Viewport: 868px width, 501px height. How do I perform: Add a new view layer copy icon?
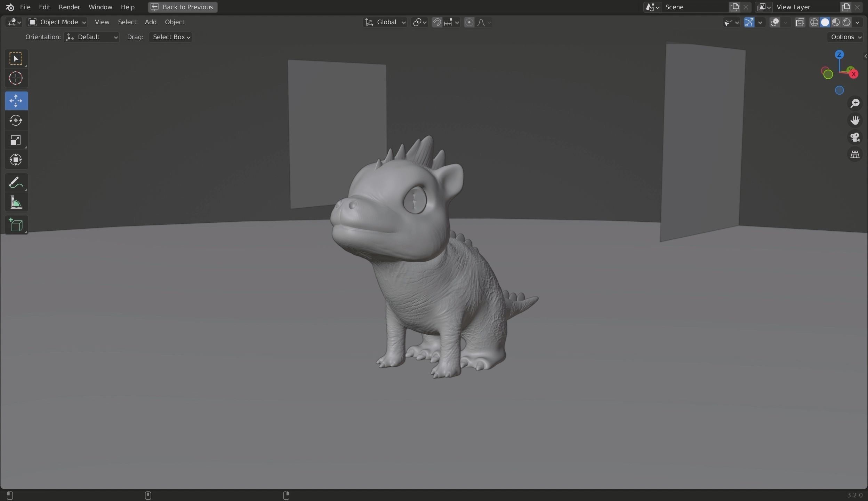845,7
